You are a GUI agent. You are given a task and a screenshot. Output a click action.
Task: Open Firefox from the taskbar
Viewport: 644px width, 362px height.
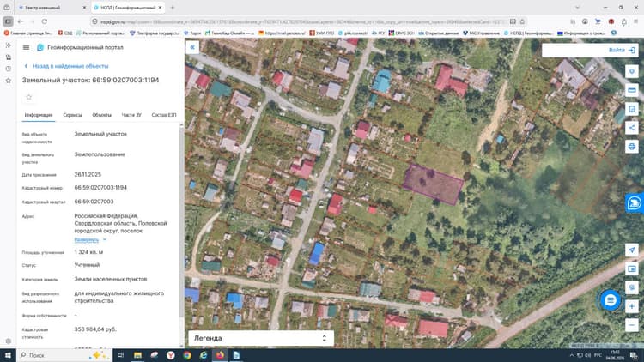[x=220, y=355]
